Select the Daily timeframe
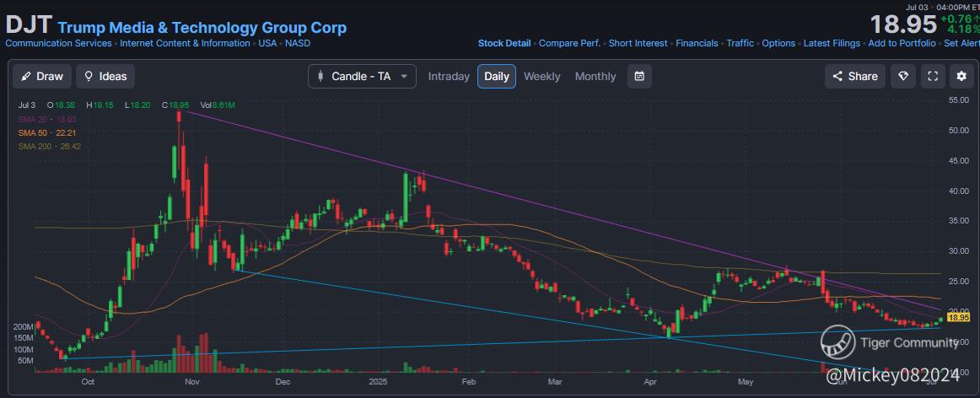This screenshot has width=980, height=398. coord(497,76)
